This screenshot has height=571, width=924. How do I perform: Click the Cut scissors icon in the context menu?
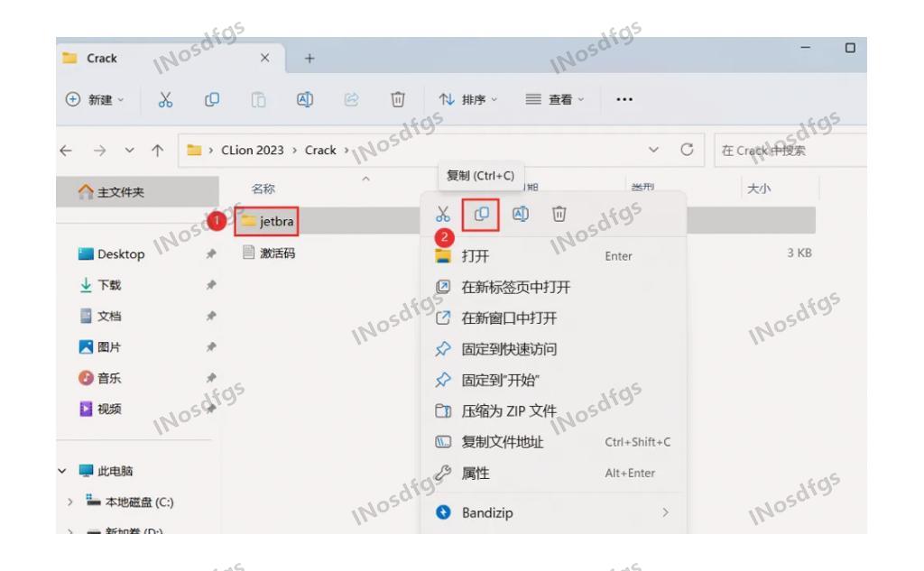pyautogui.click(x=442, y=214)
